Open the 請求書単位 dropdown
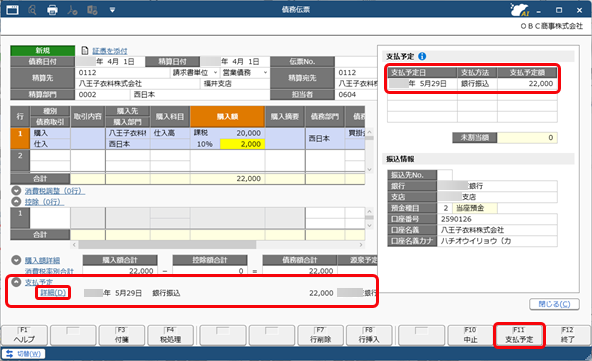Image resolution: width=592 pixels, height=361 pixels. pos(215,73)
